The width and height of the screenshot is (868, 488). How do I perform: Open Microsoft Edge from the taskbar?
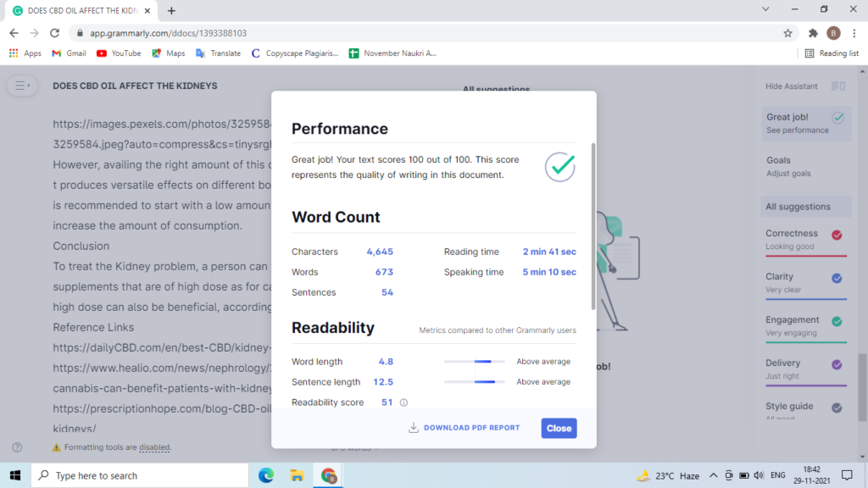(x=266, y=475)
